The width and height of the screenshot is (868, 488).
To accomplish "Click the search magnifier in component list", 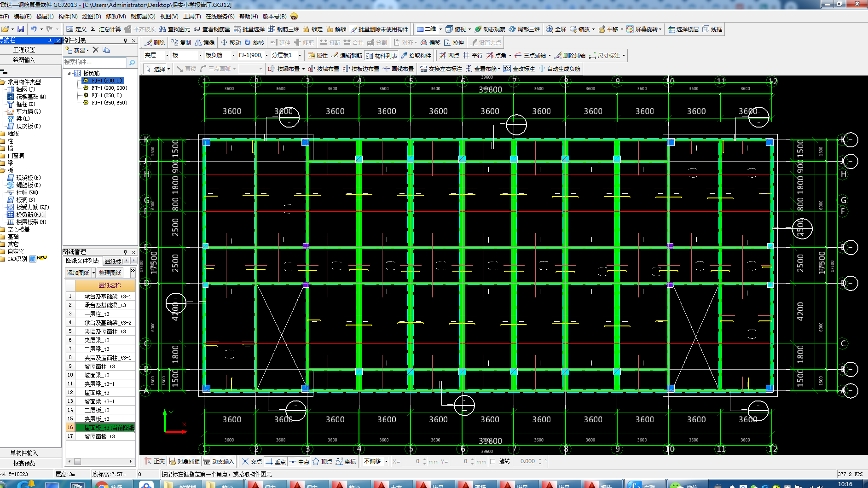I will point(132,62).
